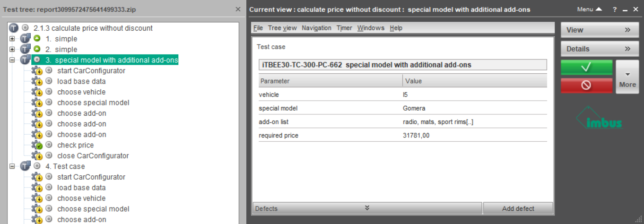Viewport: 644px width, 224px height.
Task: Select the close CarConfigurator step
Action: (93, 156)
